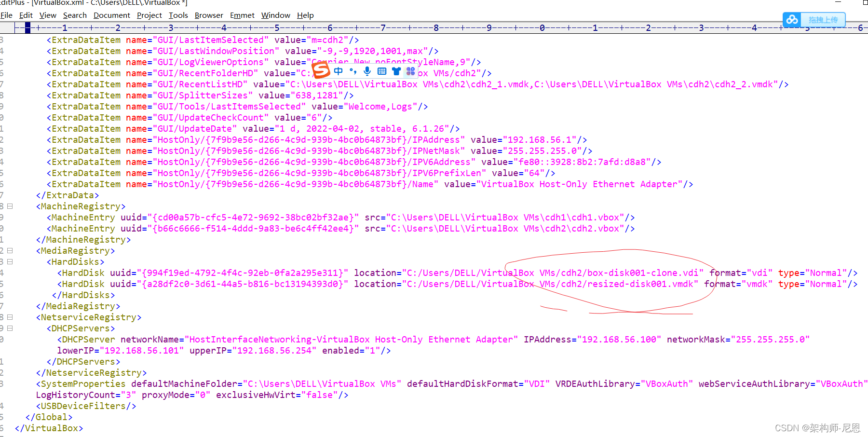Minimize the EditPlus window
The height and width of the screenshot is (437, 868).
pyautogui.click(x=838, y=2)
